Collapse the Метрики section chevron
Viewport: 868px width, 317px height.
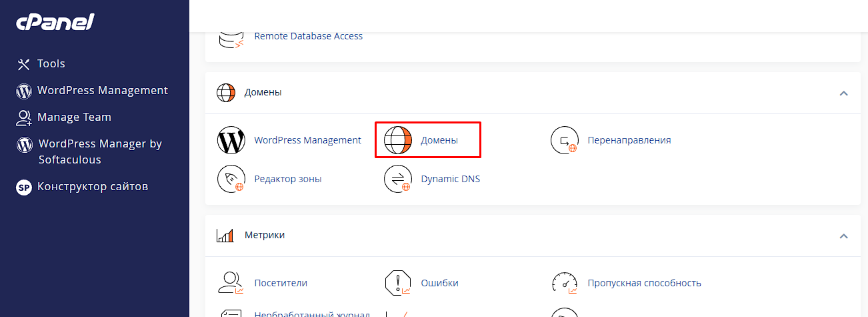(843, 236)
